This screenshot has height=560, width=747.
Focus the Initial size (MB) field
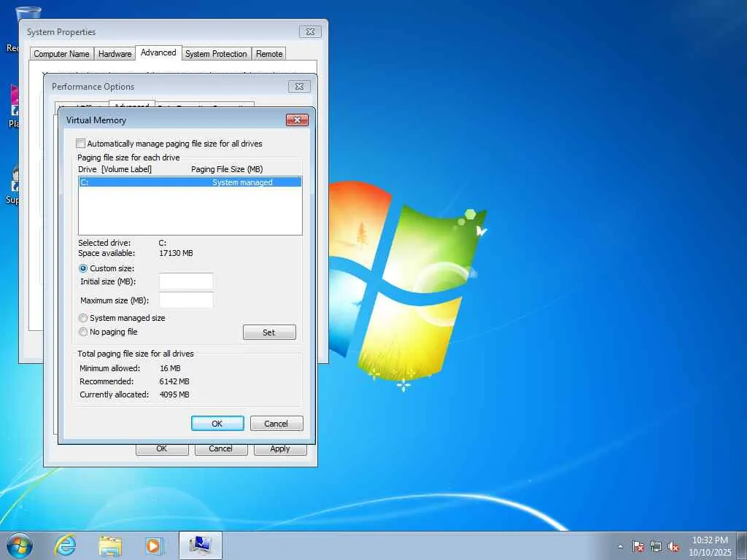pyautogui.click(x=186, y=281)
